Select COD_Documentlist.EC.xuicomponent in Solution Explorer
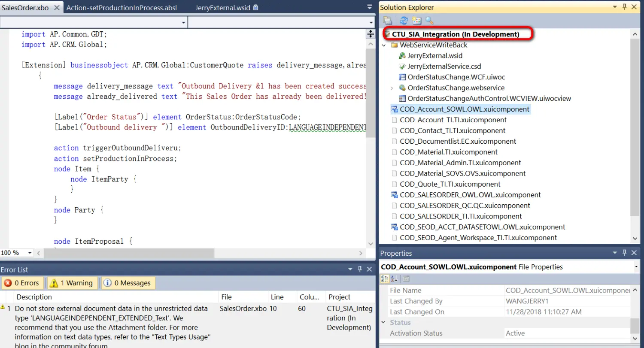The width and height of the screenshot is (644, 348). coord(458,142)
